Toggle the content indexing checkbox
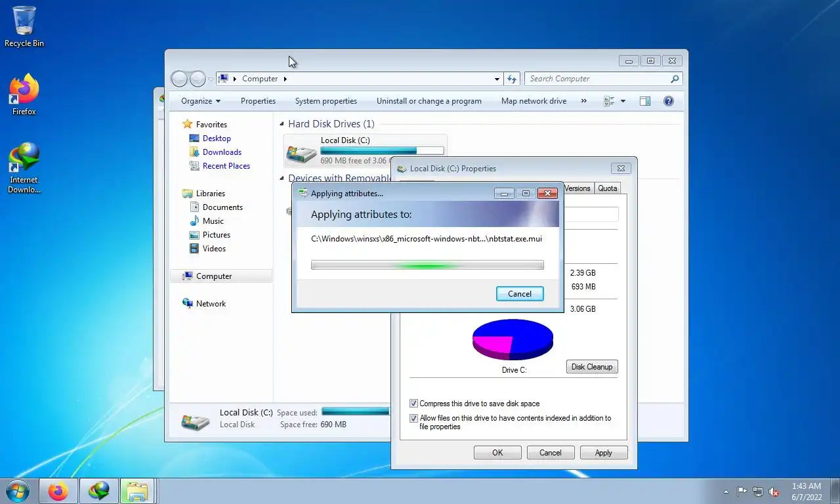This screenshot has height=504, width=840. 413,418
